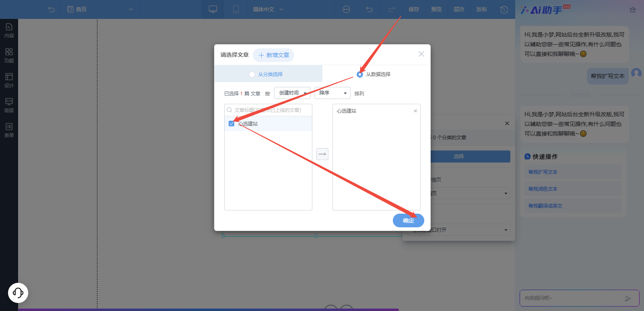This screenshot has height=311, width=644.
Task: Switch to mobile preview device icon
Action: point(236,9)
